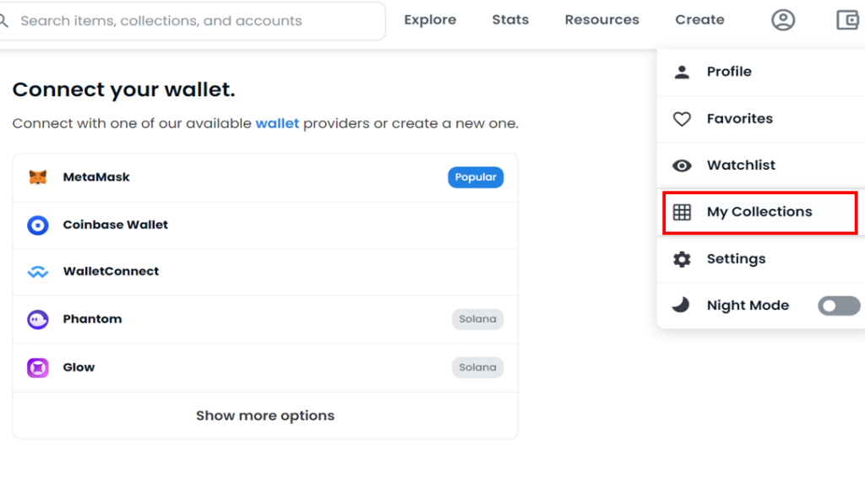Screen dimensions: 865x504
Task: Open Profile from the account menu
Action: click(x=728, y=72)
